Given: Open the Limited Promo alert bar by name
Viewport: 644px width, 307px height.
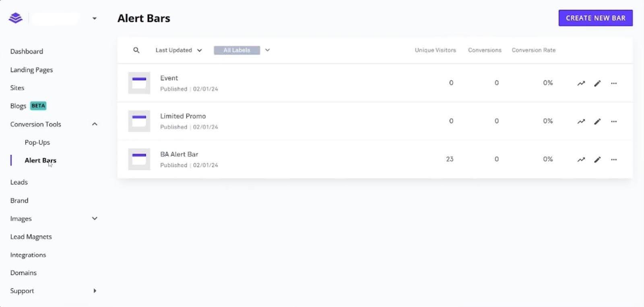Looking at the screenshot, I should (183, 116).
